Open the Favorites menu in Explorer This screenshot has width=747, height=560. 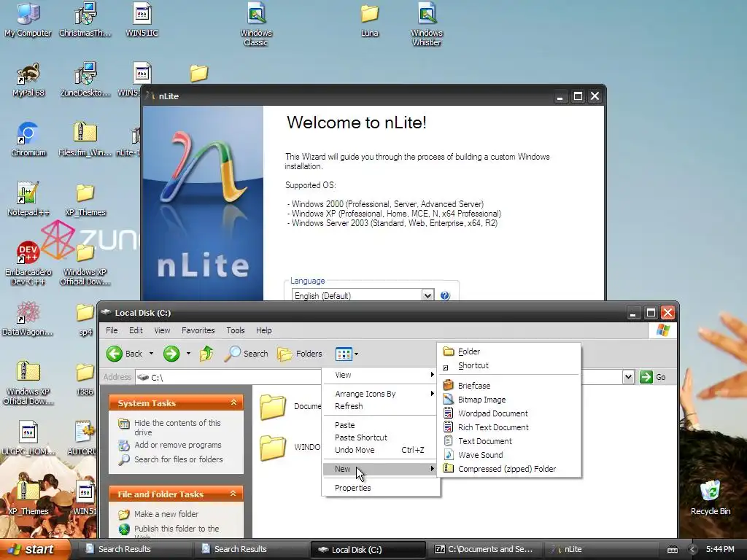pyautogui.click(x=198, y=330)
